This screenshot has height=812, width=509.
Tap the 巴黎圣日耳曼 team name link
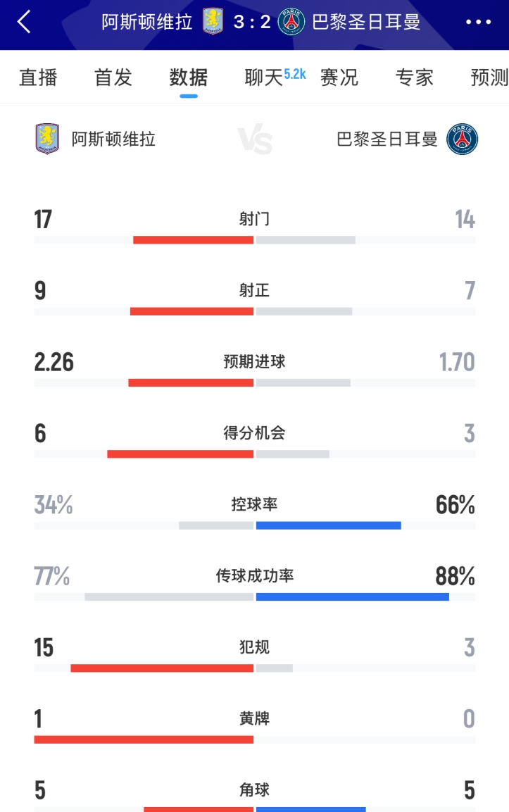(387, 139)
